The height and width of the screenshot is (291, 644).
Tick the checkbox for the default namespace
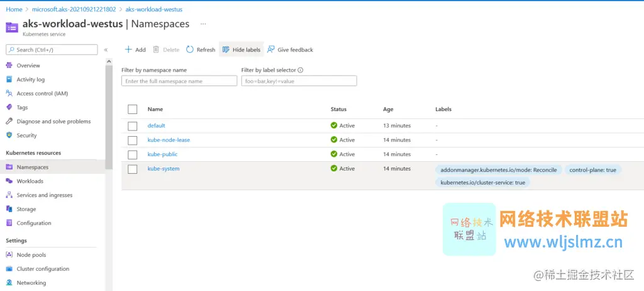click(x=132, y=127)
